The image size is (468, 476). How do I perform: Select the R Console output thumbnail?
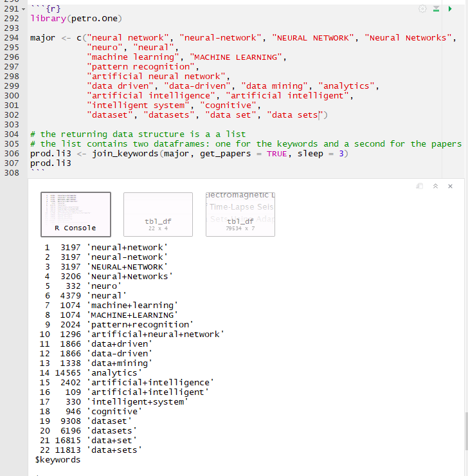[x=76, y=214]
